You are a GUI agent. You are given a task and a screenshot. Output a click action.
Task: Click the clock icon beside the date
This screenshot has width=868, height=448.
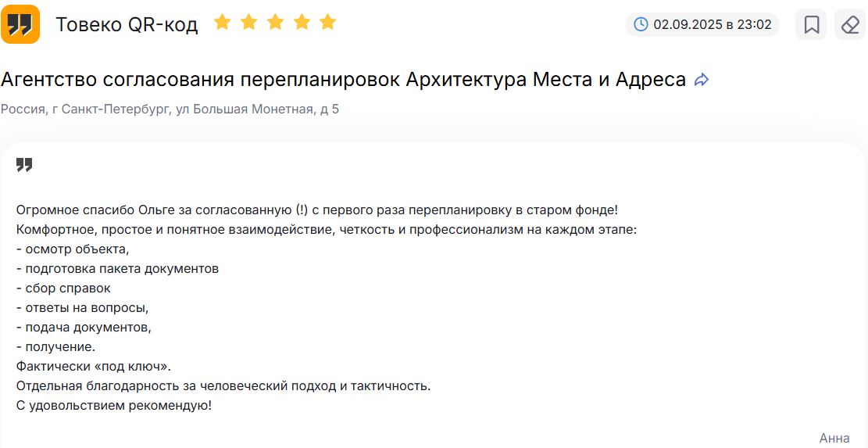pos(641,24)
